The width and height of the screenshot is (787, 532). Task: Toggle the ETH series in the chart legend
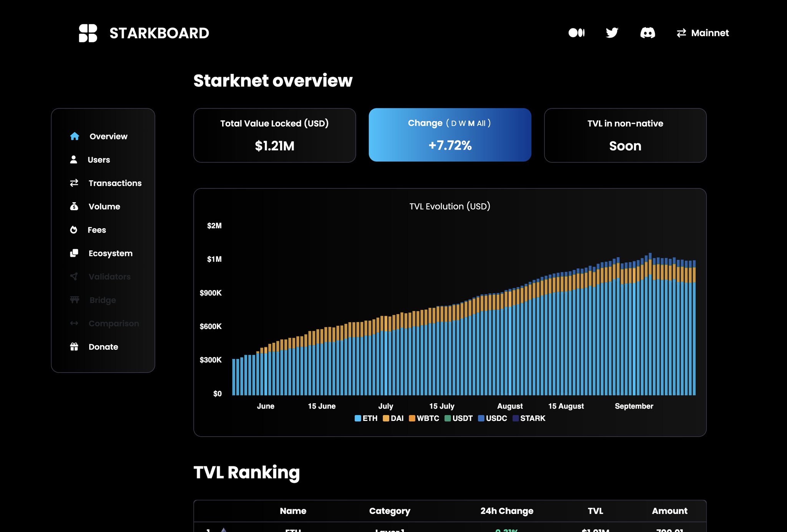pyautogui.click(x=366, y=418)
